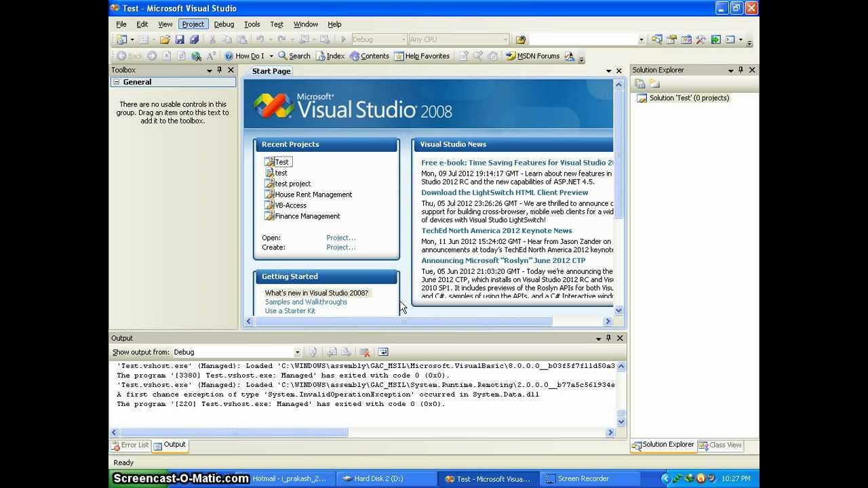Click the Open Project... link
The width and height of the screenshot is (868, 488).
point(341,238)
